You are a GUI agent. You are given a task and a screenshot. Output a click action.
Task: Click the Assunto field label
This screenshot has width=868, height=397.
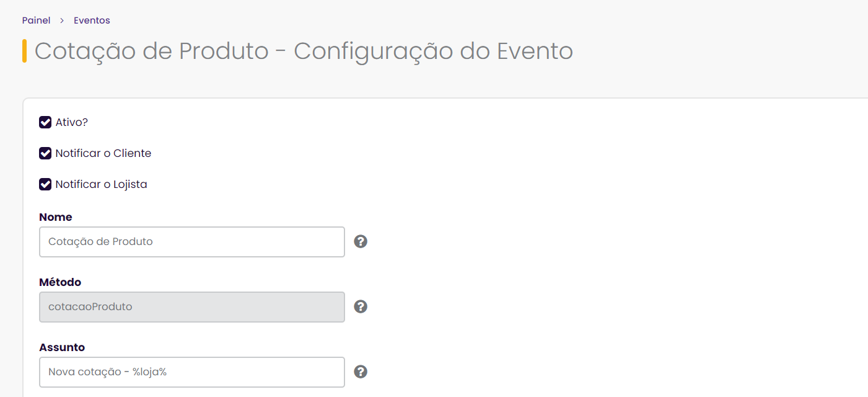[62, 347]
